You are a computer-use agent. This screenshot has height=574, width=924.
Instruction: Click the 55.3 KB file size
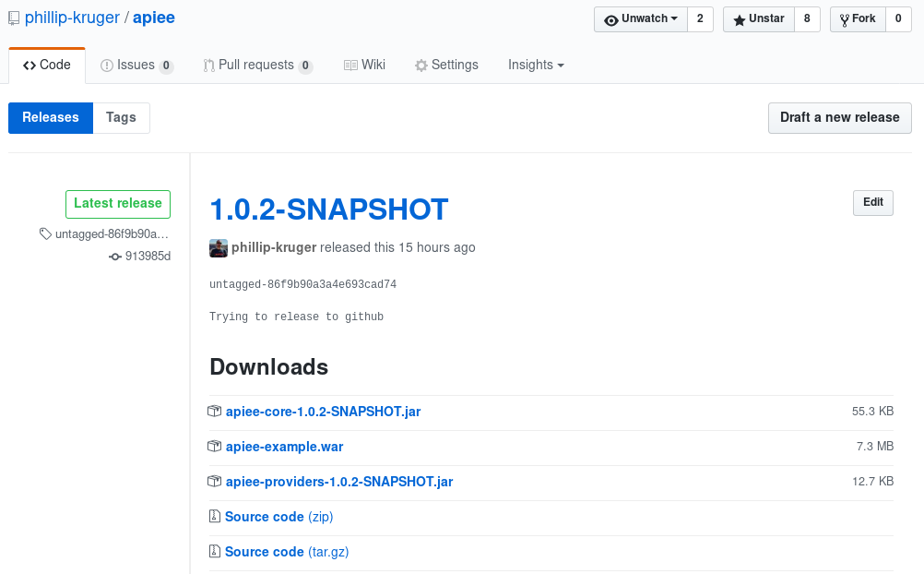(x=872, y=412)
